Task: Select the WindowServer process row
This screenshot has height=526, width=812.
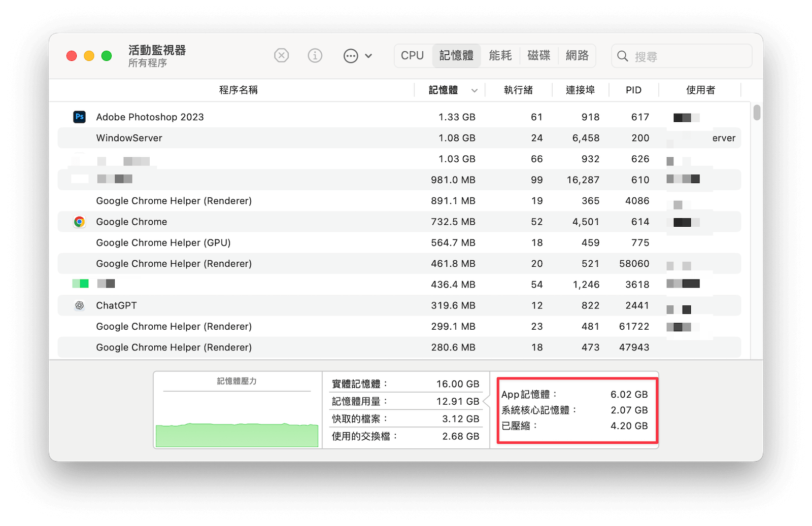Action: pos(399,138)
